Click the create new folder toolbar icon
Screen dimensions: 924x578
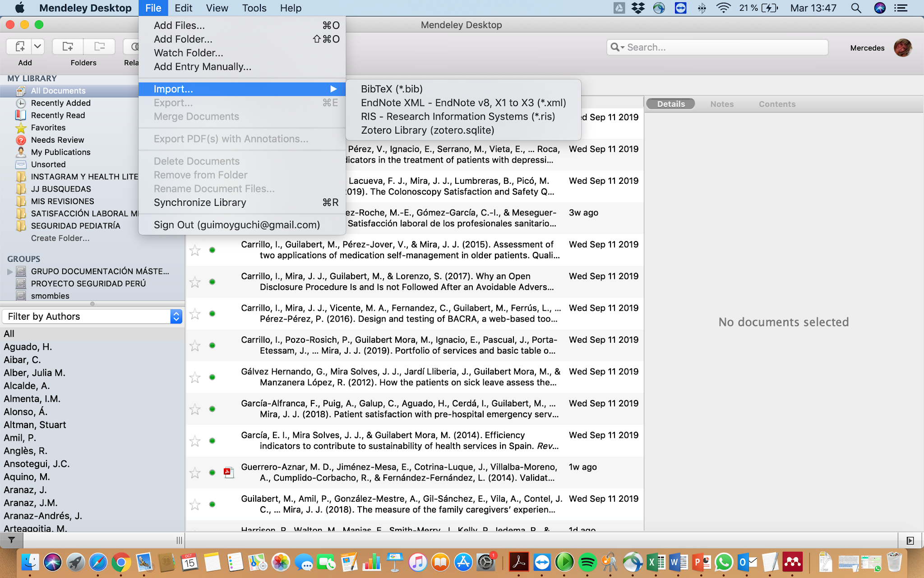coord(68,47)
